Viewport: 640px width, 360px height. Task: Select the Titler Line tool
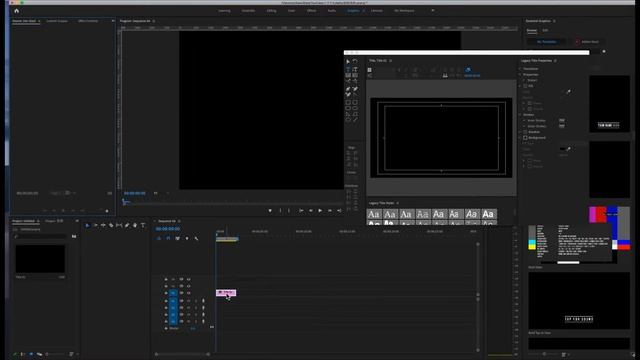pyautogui.click(x=355, y=120)
